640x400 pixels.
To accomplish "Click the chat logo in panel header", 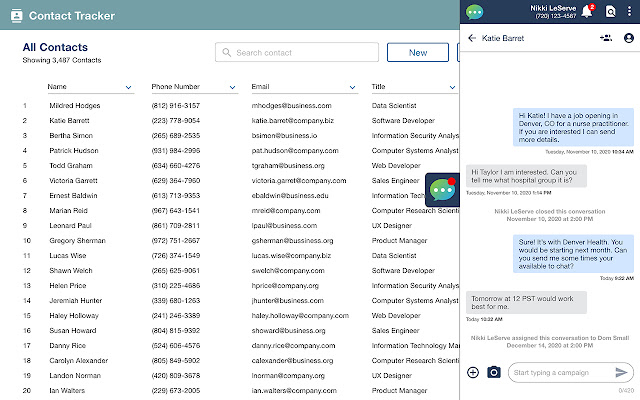I will (x=474, y=12).
